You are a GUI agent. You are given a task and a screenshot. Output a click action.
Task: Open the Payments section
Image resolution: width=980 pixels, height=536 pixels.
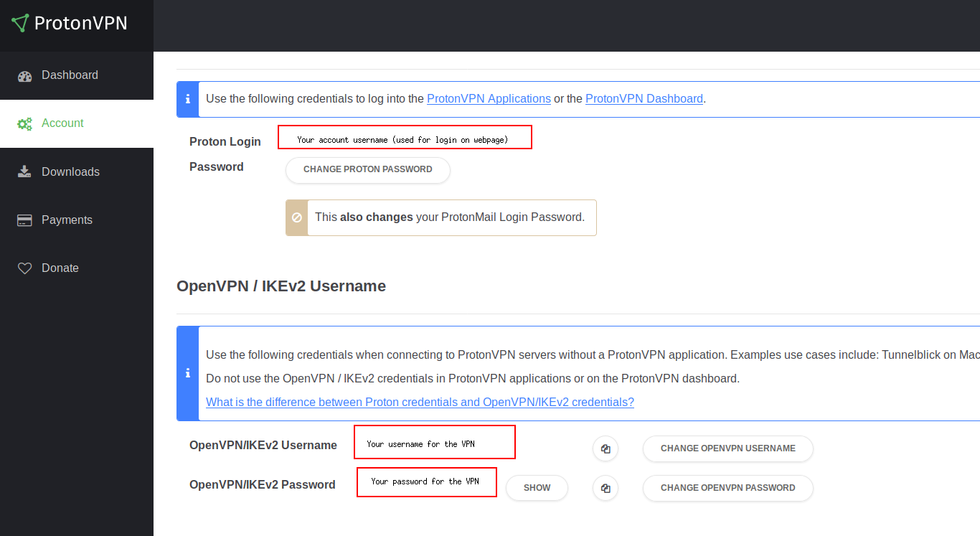pyautogui.click(x=77, y=220)
